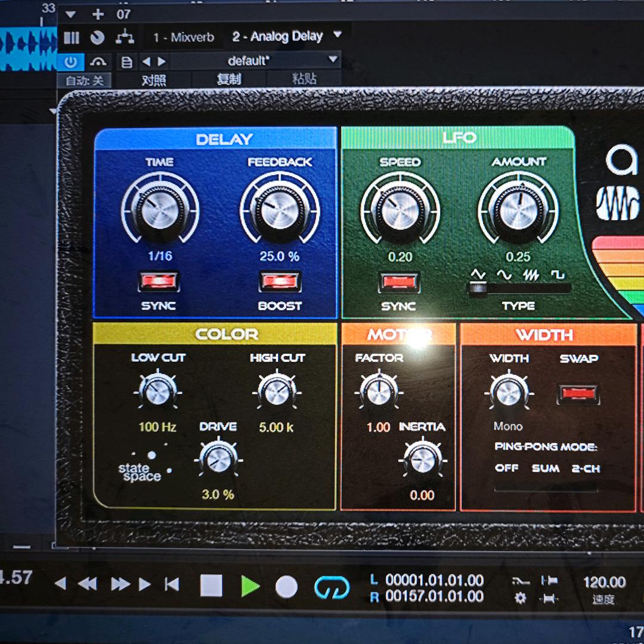
Task: Expand the default preset dropdown
Action: [x=333, y=60]
